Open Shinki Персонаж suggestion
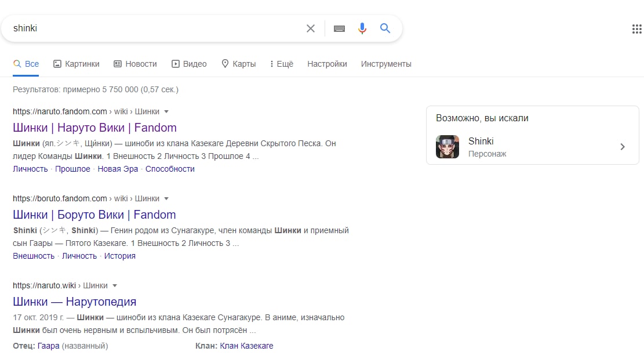Viewport: 644px width, 355px height. [x=533, y=147]
